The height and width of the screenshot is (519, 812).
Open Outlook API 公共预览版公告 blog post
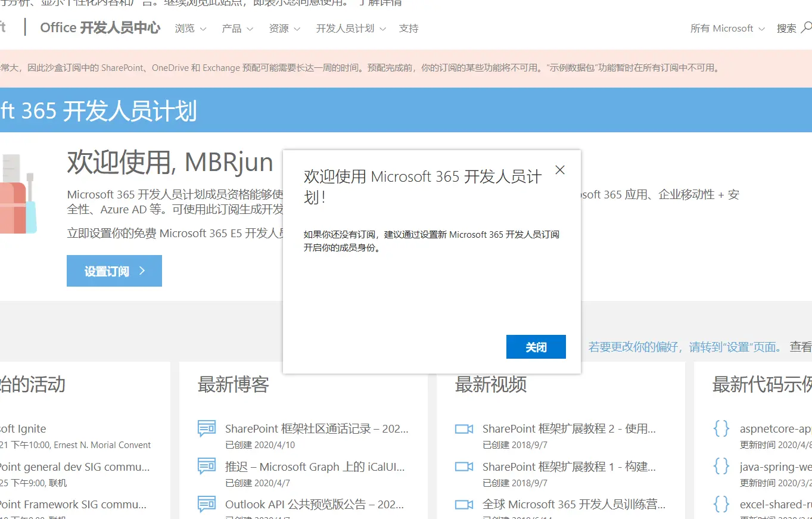tap(315, 504)
